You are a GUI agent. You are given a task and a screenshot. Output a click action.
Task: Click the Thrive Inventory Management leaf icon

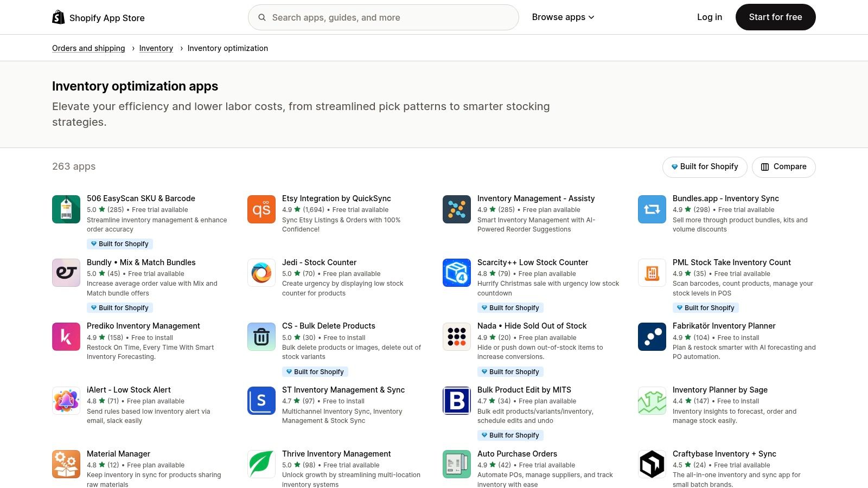coord(261,464)
